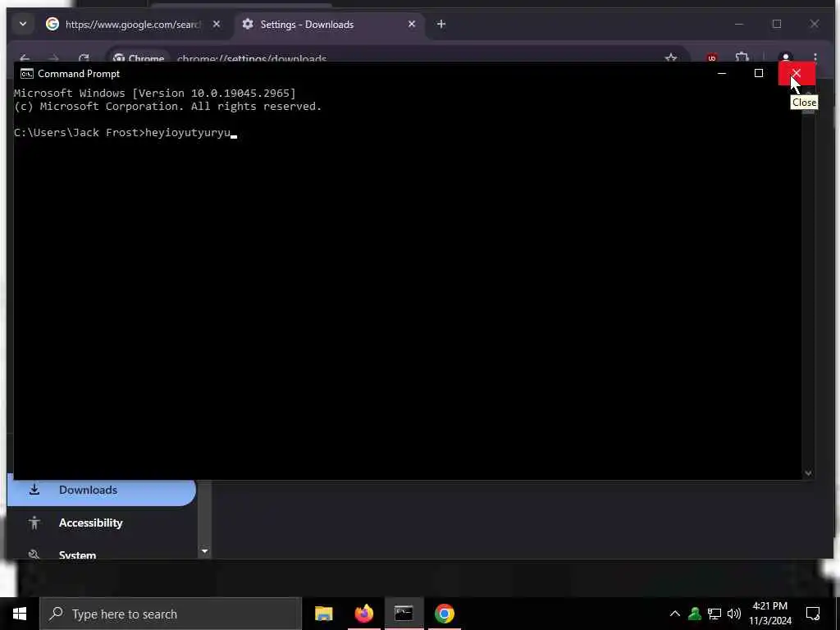
Task: Click the Command Prompt scrollbar down arrow
Action: point(808,473)
